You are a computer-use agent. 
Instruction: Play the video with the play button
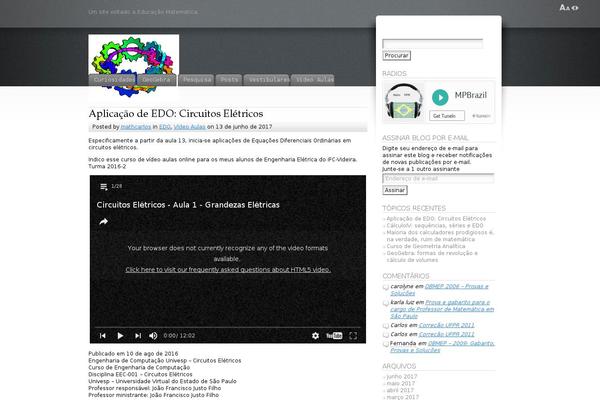120,336
